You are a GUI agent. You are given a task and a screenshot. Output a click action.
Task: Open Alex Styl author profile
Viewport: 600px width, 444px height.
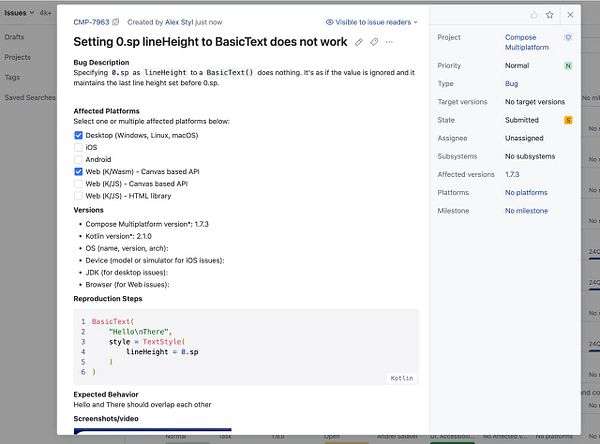click(179, 22)
